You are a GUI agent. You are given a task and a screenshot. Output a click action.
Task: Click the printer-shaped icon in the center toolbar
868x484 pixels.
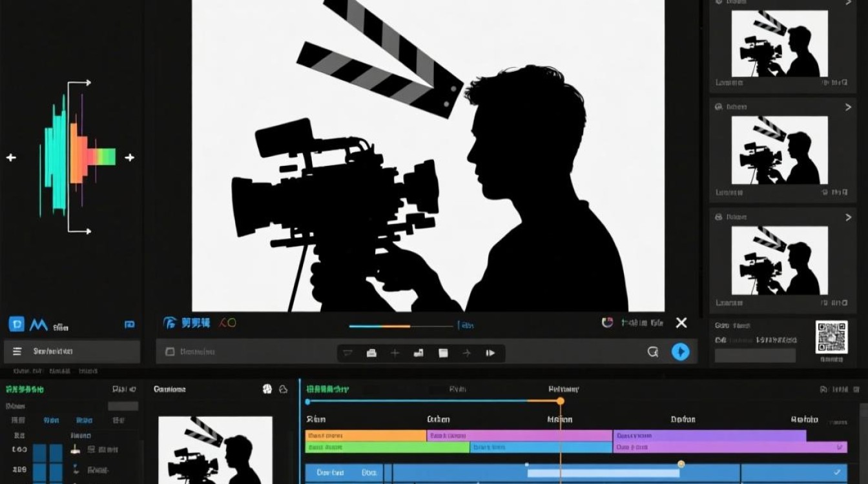click(371, 353)
